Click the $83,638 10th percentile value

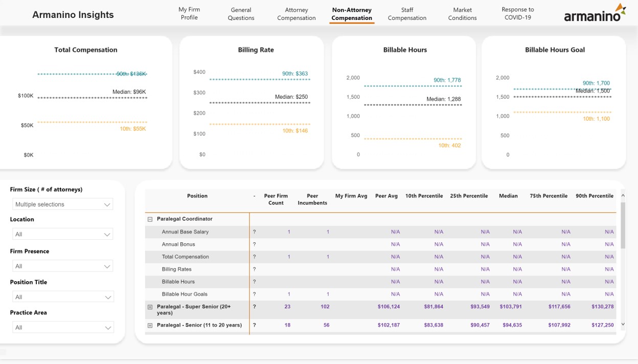coord(434,325)
